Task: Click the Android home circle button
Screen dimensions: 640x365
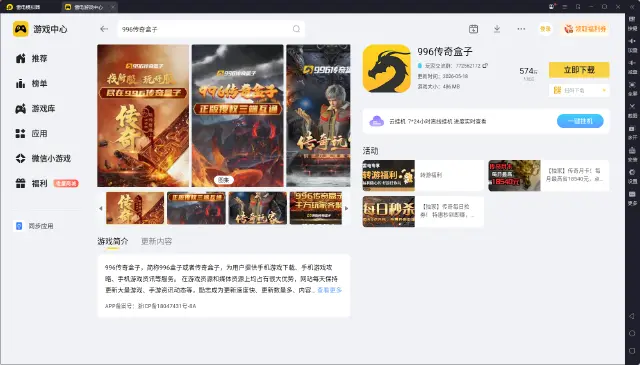Action: pyautogui.click(x=632, y=333)
